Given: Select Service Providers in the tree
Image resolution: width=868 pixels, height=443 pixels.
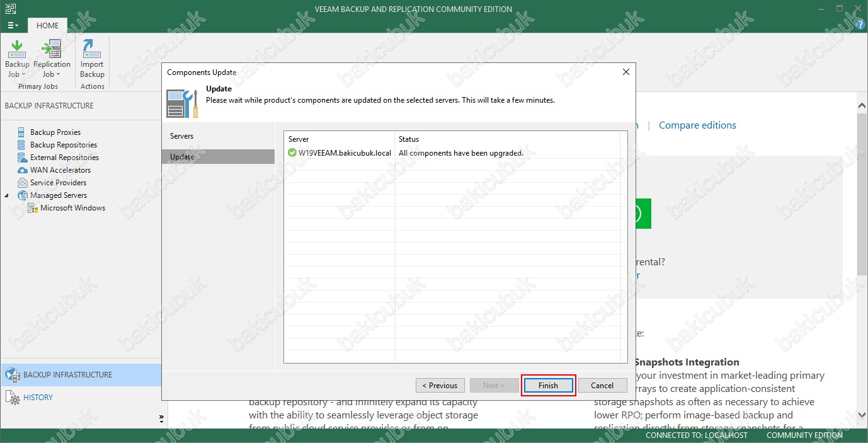Looking at the screenshot, I should click(x=58, y=183).
